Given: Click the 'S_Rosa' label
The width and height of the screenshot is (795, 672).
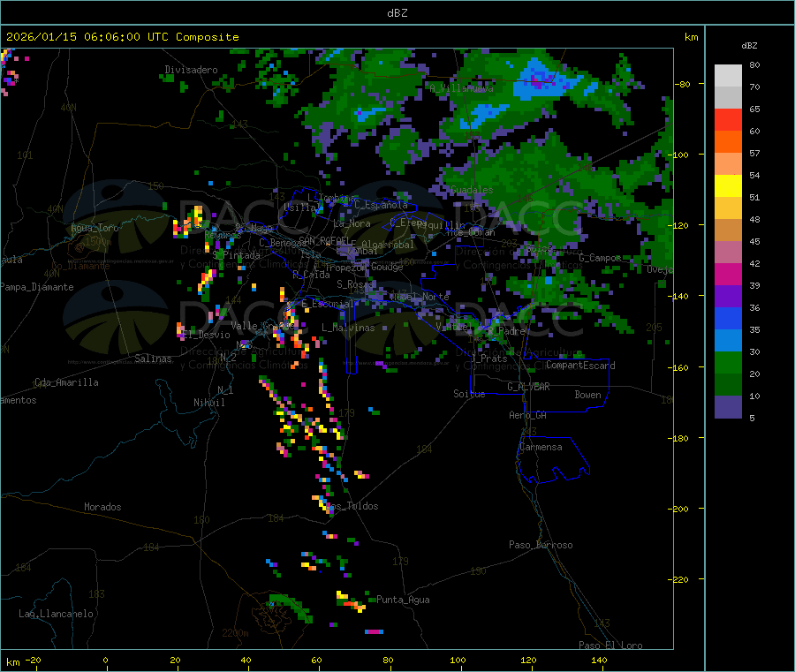Looking at the screenshot, I should coord(355,284).
